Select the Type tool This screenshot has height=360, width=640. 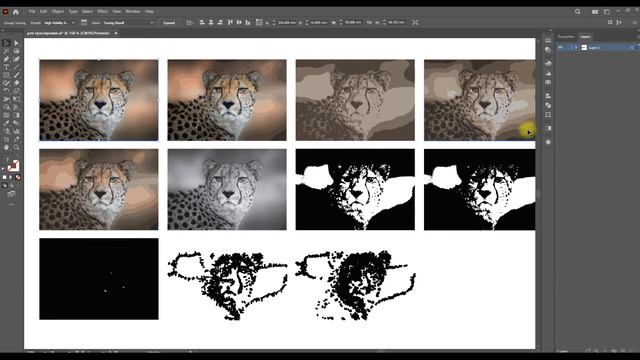(6, 67)
